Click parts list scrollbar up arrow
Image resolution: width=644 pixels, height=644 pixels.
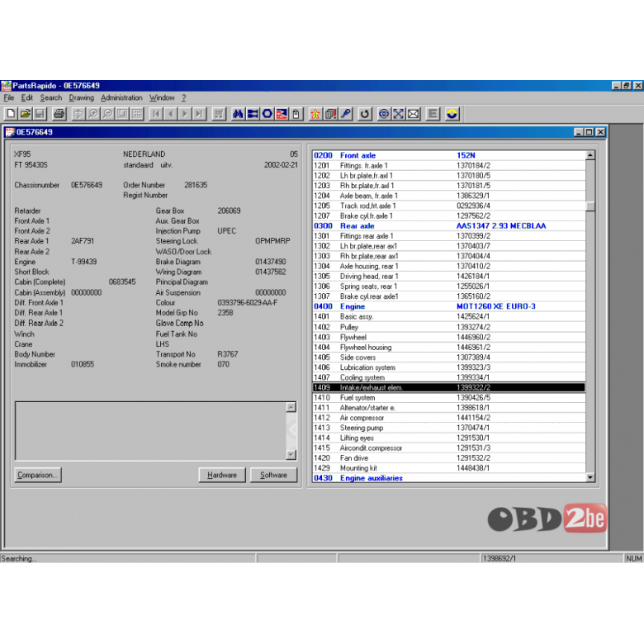point(590,155)
